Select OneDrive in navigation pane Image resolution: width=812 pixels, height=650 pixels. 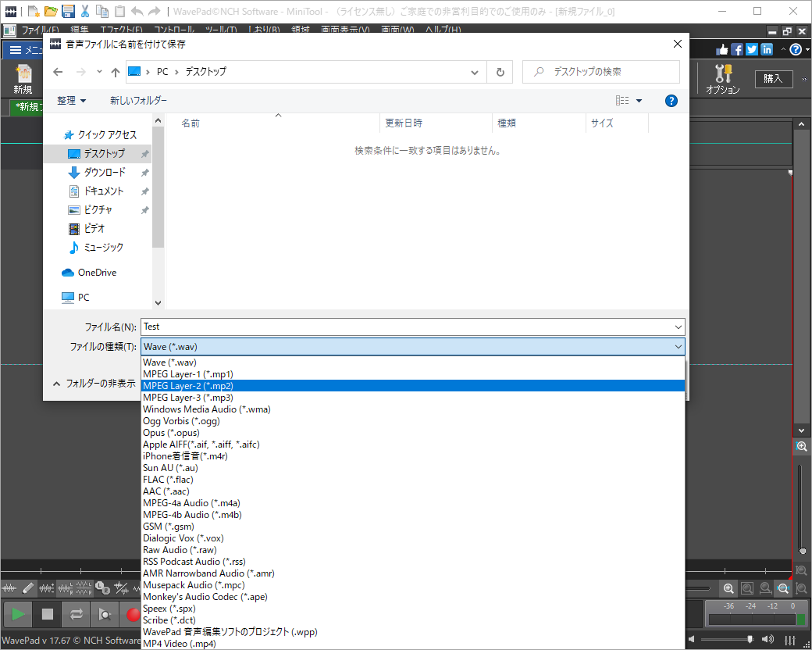(x=97, y=272)
